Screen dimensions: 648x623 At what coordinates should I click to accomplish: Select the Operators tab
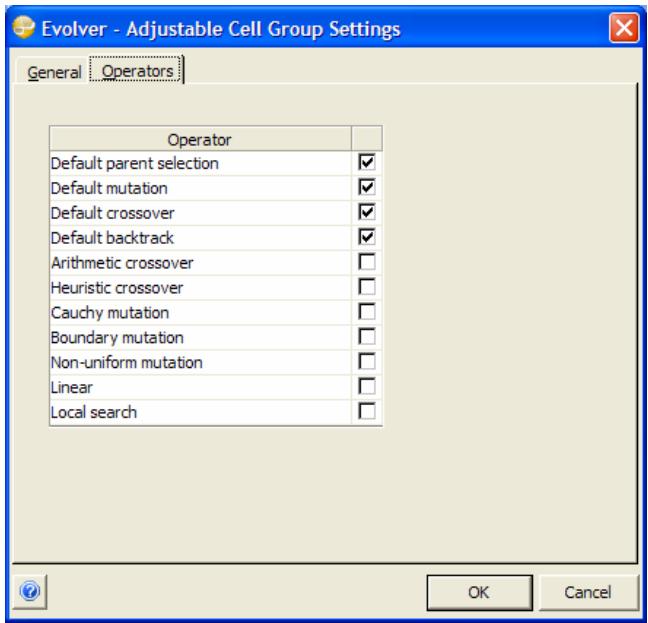pyautogui.click(x=139, y=73)
